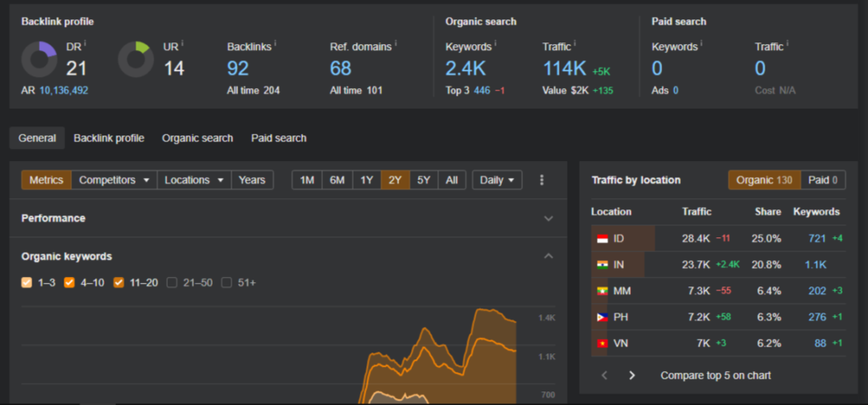Click the UR donut chart icon

135,59
